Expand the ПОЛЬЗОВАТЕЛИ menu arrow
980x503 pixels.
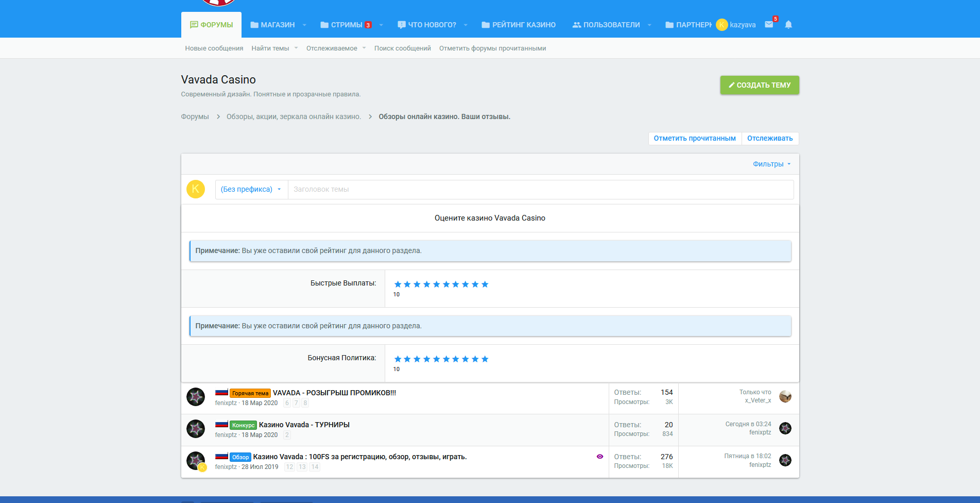649,25
